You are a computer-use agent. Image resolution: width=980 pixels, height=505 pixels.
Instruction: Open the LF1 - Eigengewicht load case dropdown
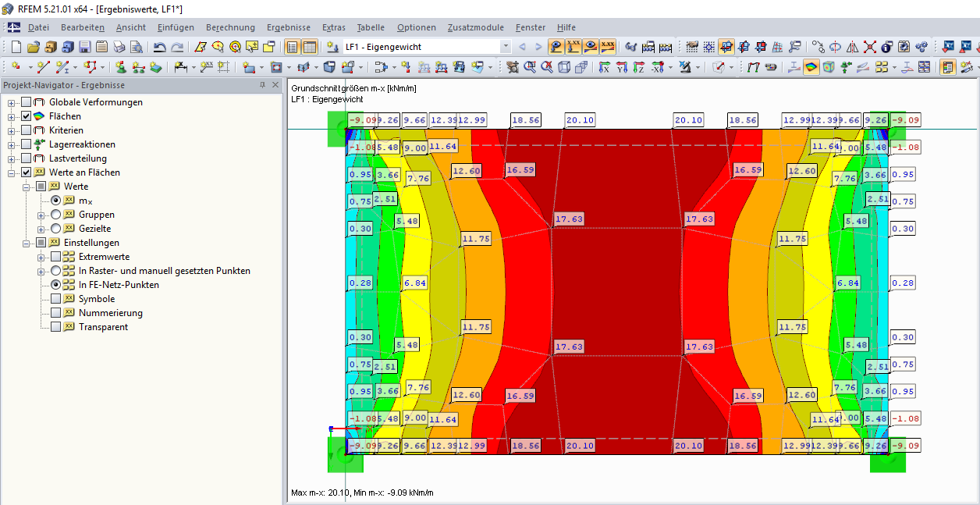[505, 47]
